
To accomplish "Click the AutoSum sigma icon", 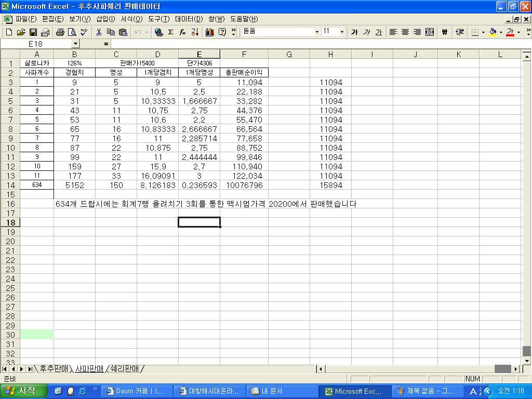I will (170, 32).
